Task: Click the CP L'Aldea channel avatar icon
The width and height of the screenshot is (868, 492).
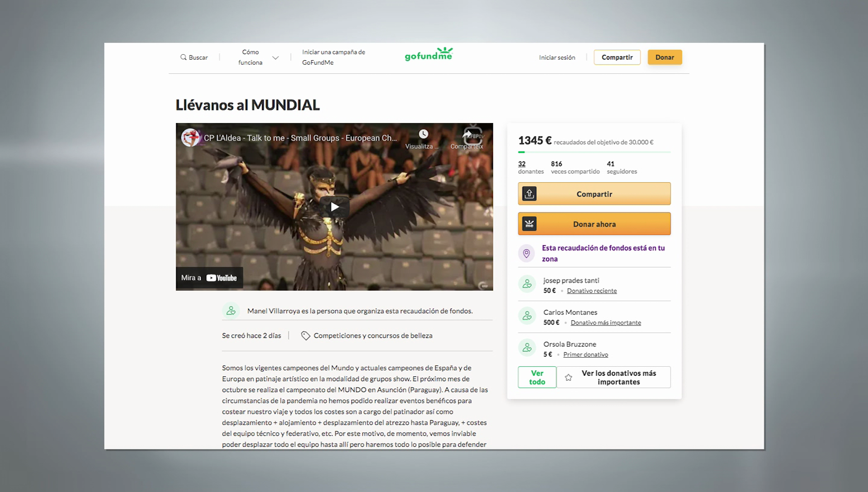Action: 190,137
